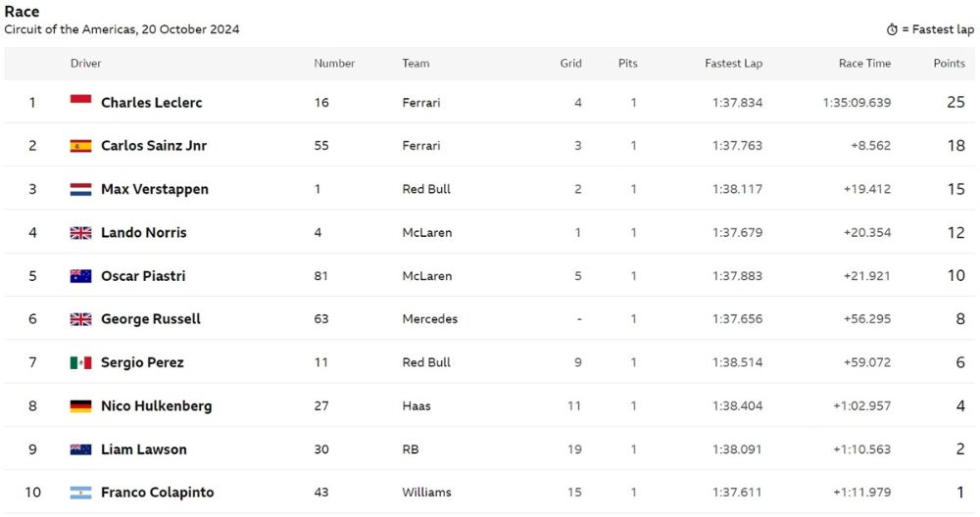Select the Points column header
This screenshot has width=980, height=517.
tap(949, 63)
